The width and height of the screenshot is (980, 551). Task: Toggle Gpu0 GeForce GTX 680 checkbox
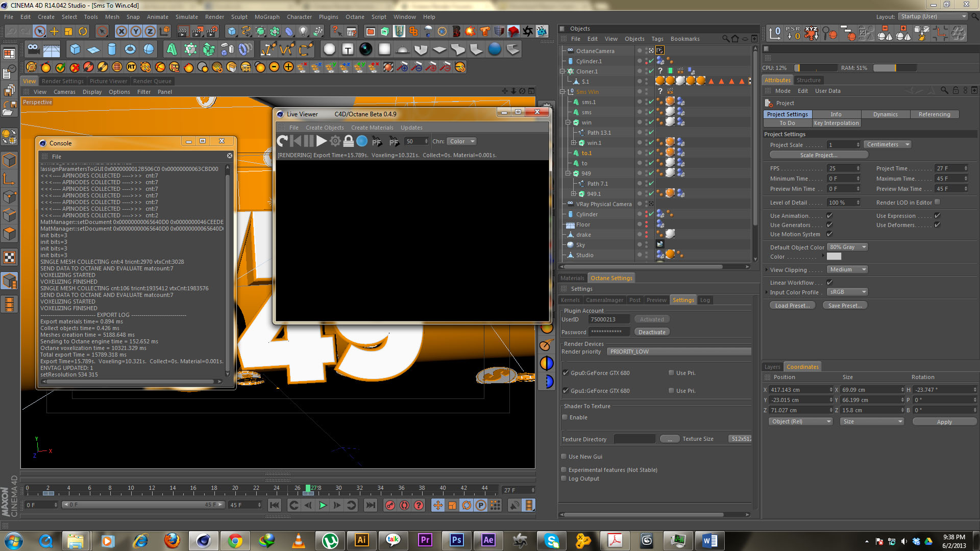click(566, 373)
